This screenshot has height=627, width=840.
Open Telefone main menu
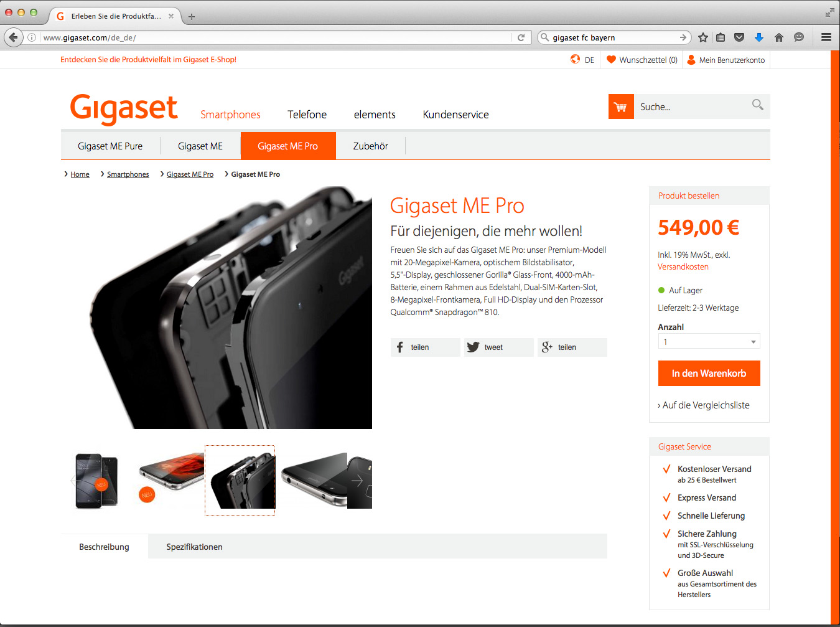307,115
